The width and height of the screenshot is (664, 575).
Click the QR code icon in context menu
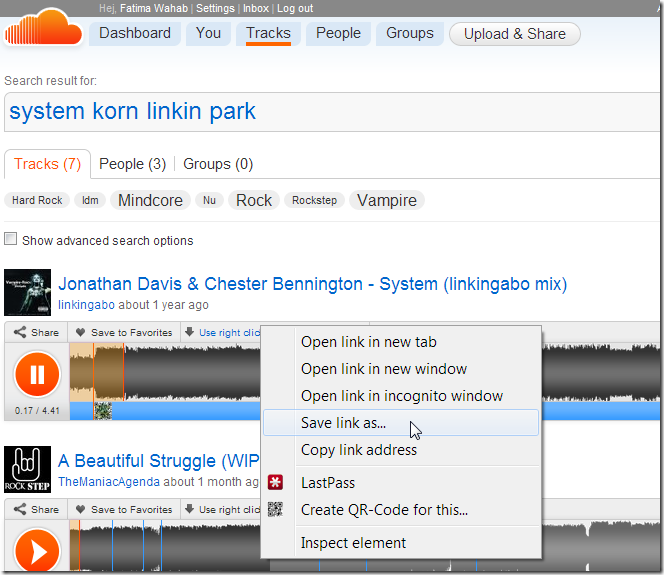pos(275,509)
